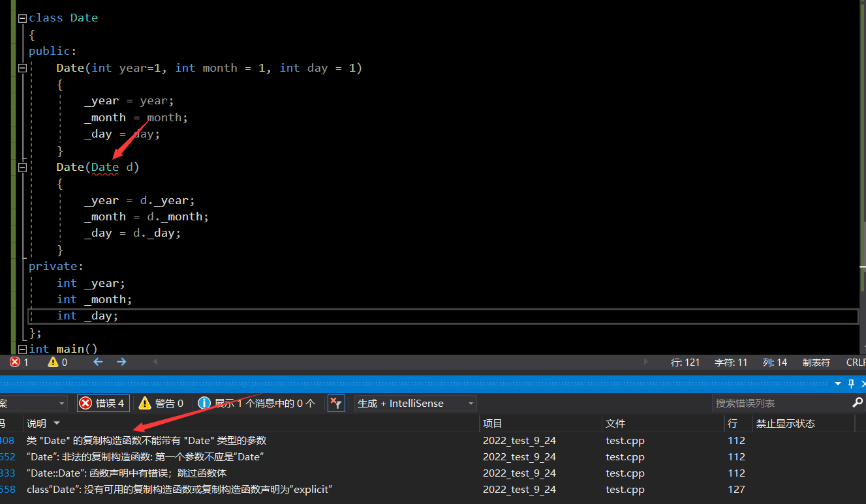This screenshot has width=866, height=504.
Task: Click error code 558 link
Action: coord(8,490)
